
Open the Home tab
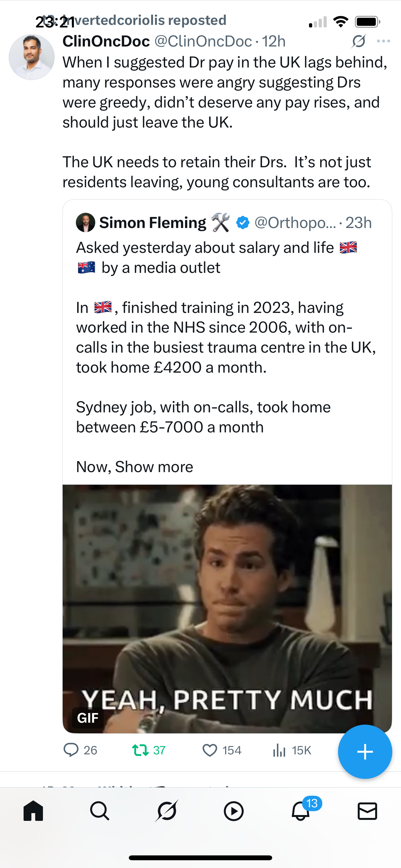[33, 811]
